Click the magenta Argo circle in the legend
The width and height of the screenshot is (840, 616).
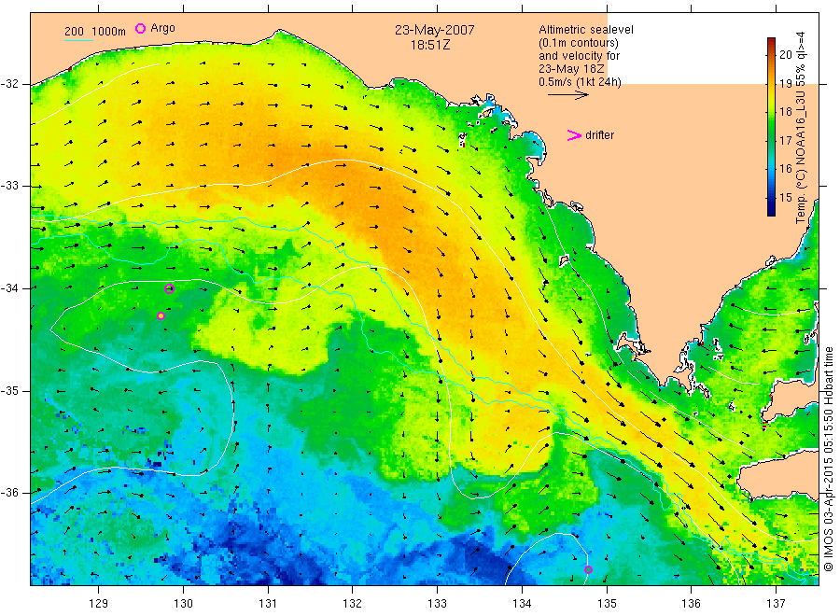(x=140, y=28)
